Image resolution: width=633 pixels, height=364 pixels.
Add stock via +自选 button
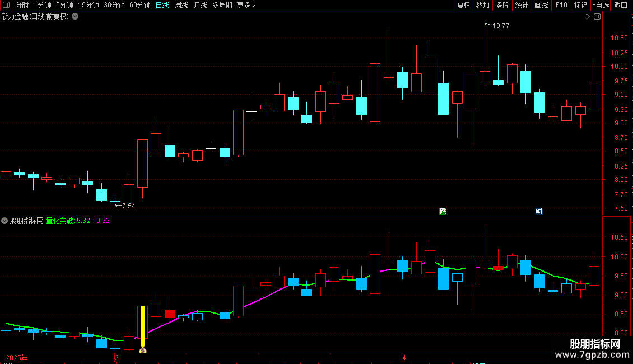(x=601, y=5)
